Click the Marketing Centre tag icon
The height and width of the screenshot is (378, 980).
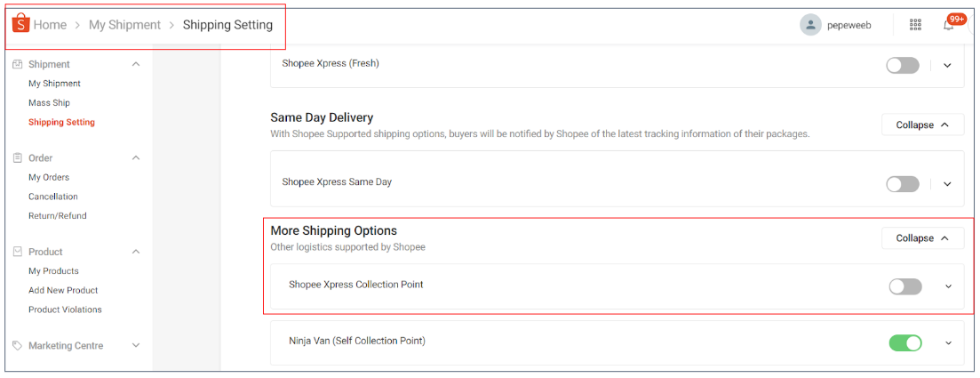click(18, 346)
